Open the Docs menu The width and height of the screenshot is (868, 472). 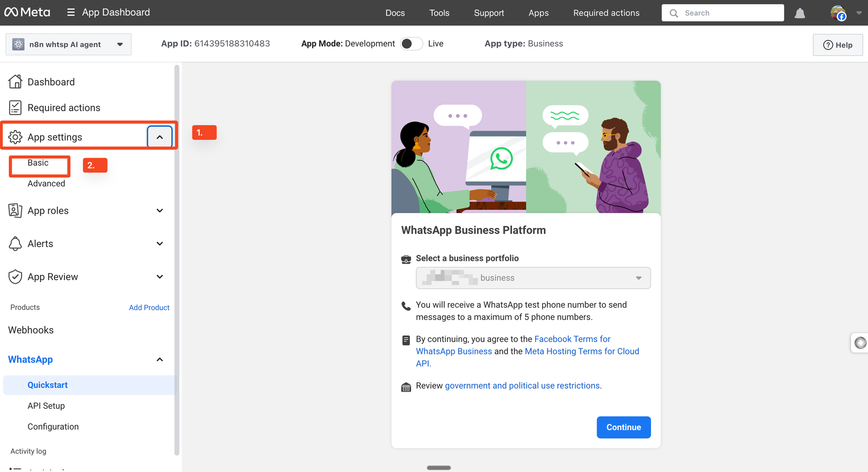click(x=395, y=13)
